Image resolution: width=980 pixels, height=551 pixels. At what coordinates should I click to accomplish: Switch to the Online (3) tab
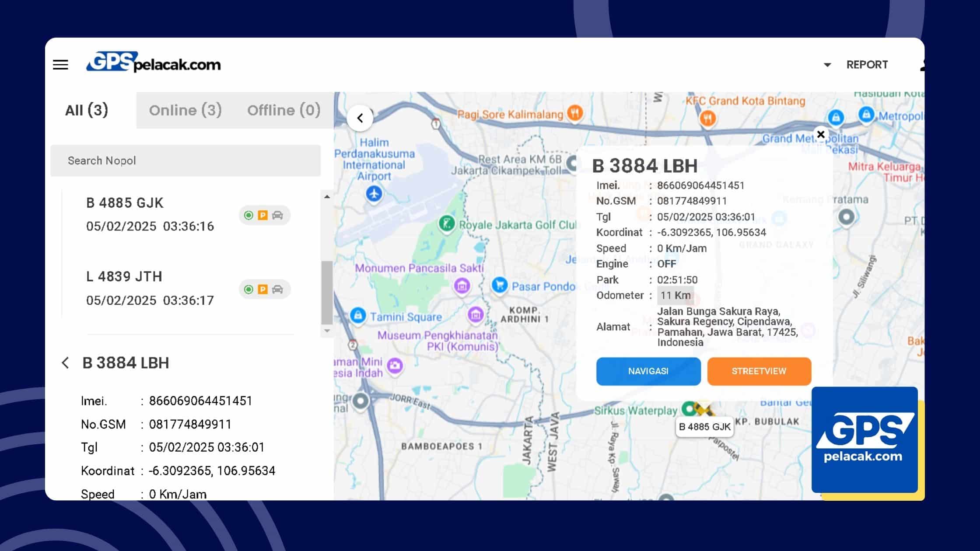click(x=185, y=110)
